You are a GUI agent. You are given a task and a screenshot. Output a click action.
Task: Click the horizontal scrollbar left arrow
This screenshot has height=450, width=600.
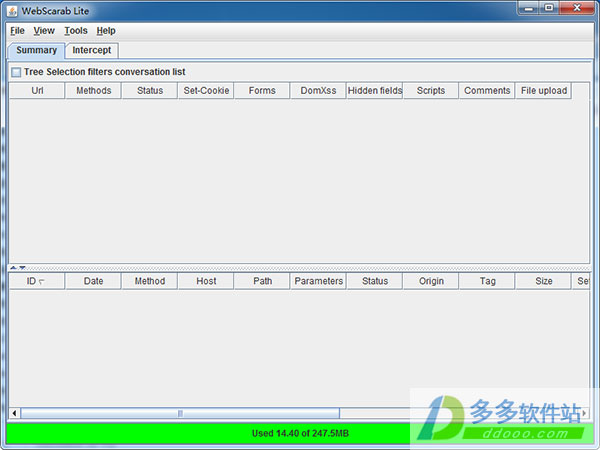pos(15,413)
